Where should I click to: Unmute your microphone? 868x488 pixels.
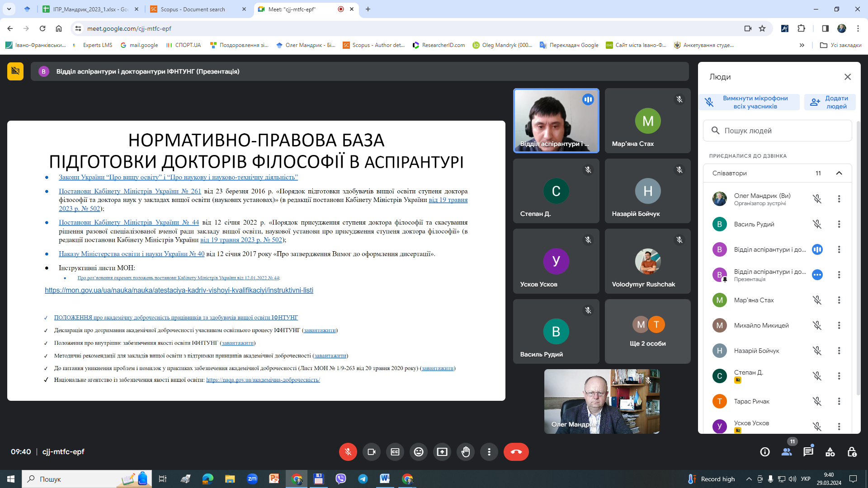point(348,451)
